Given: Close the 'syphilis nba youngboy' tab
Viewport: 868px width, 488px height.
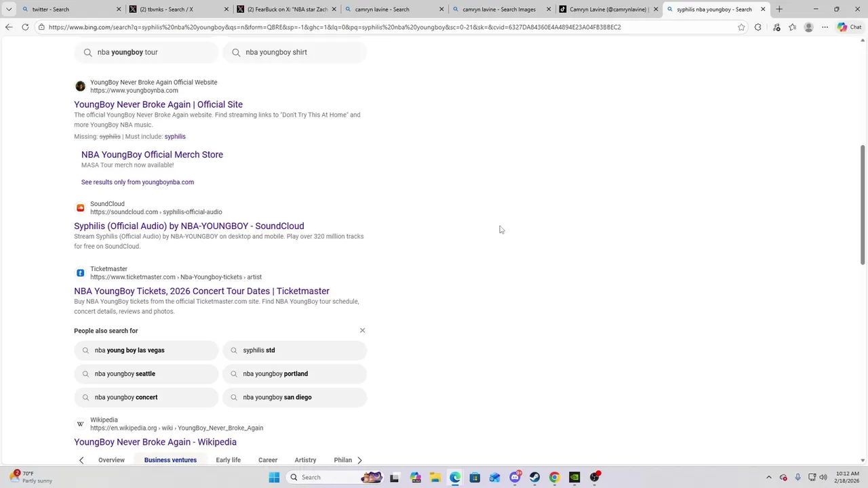Looking at the screenshot, I should coord(763,9).
